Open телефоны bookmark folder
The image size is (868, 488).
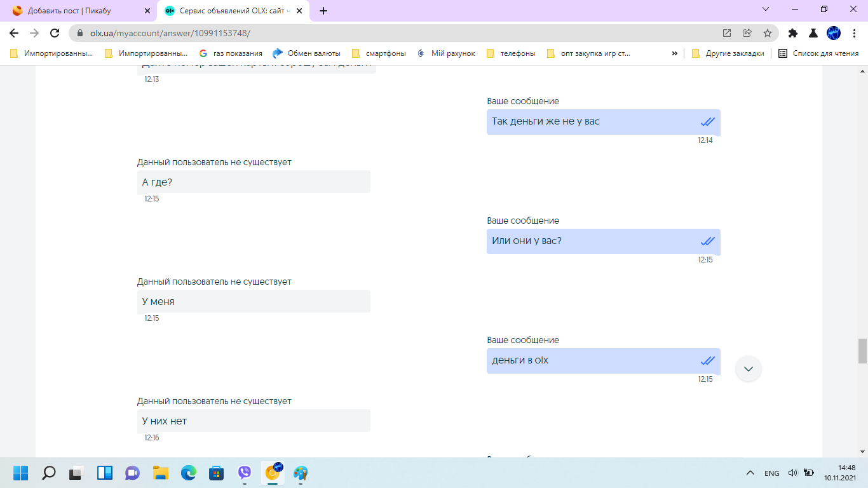510,53
